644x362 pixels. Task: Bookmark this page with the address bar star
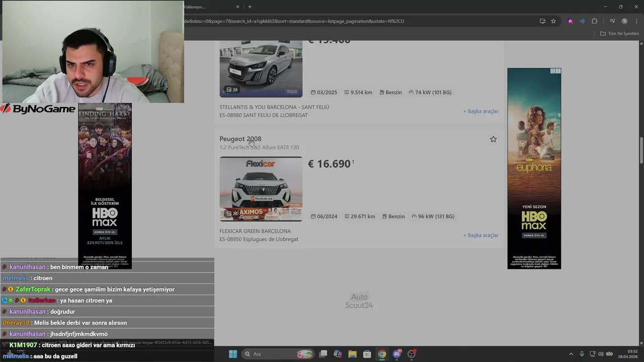point(553,21)
